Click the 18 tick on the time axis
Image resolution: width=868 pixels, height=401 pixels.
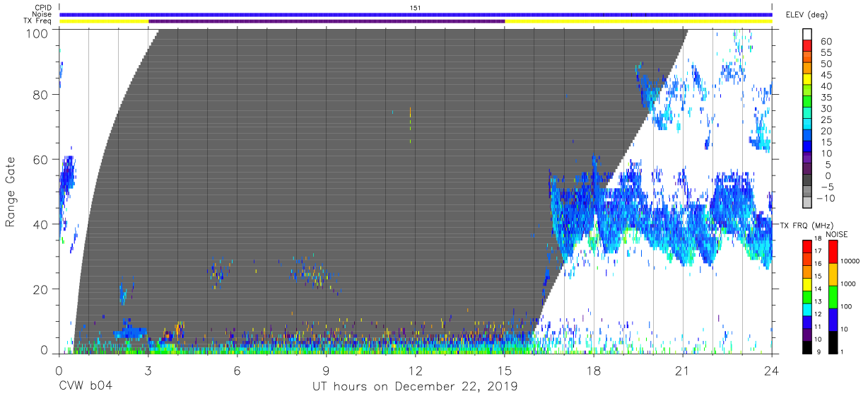(594, 370)
